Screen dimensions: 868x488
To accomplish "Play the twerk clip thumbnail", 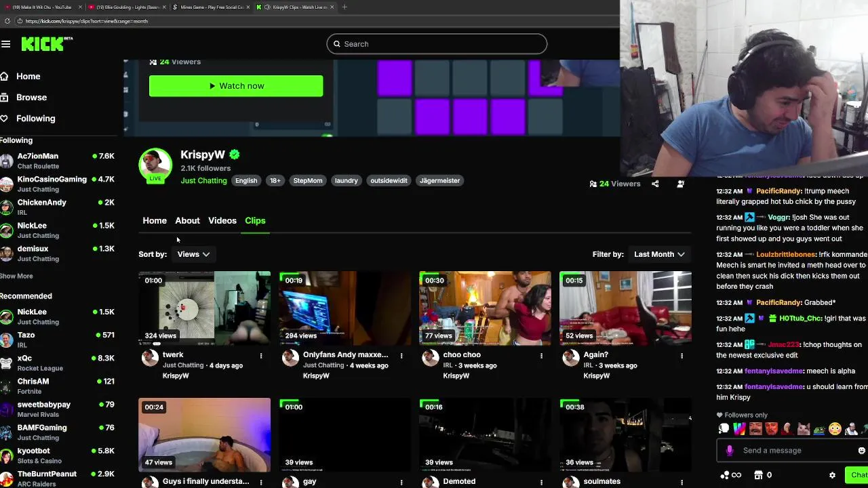I will point(205,308).
